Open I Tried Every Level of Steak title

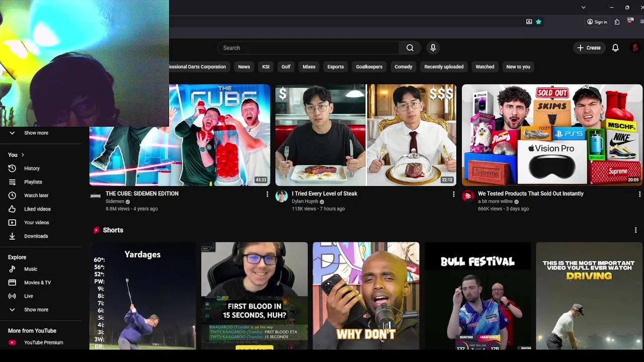(325, 194)
